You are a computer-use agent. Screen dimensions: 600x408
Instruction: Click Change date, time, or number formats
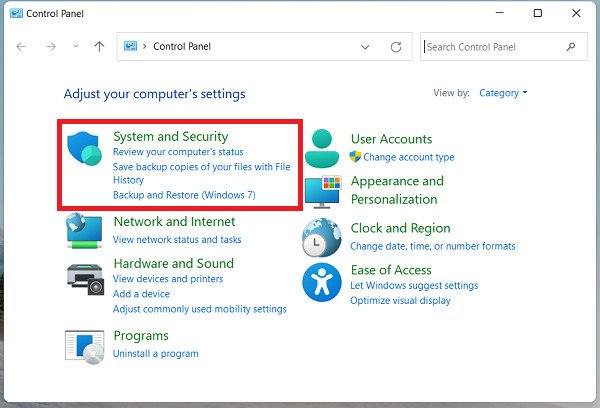point(433,246)
